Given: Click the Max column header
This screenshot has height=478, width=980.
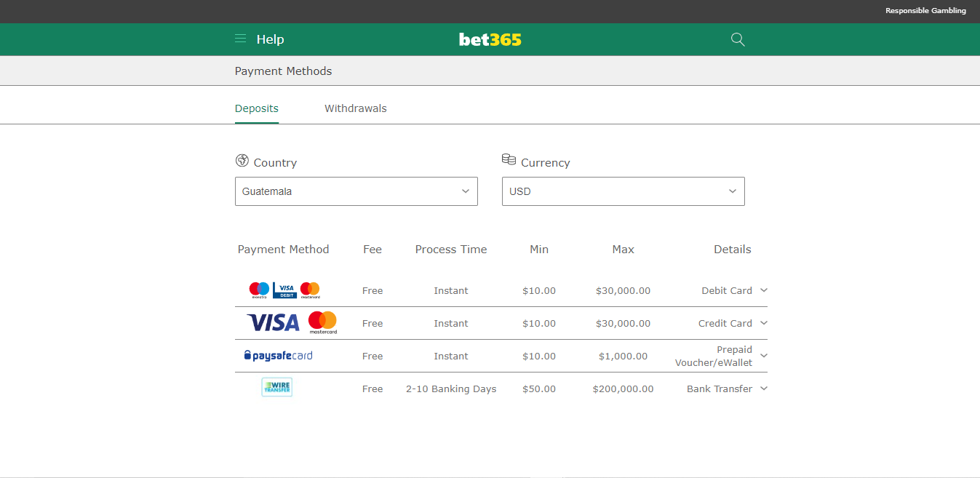Looking at the screenshot, I should tap(624, 250).
